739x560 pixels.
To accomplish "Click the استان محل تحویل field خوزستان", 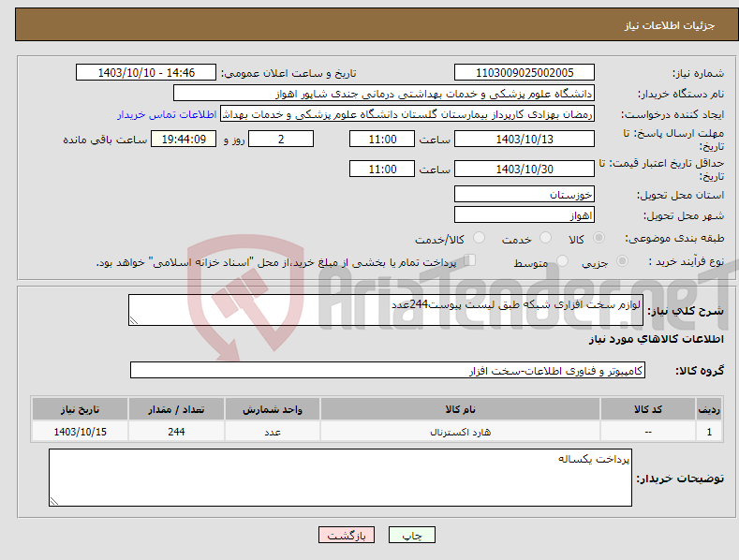I will [525, 194].
